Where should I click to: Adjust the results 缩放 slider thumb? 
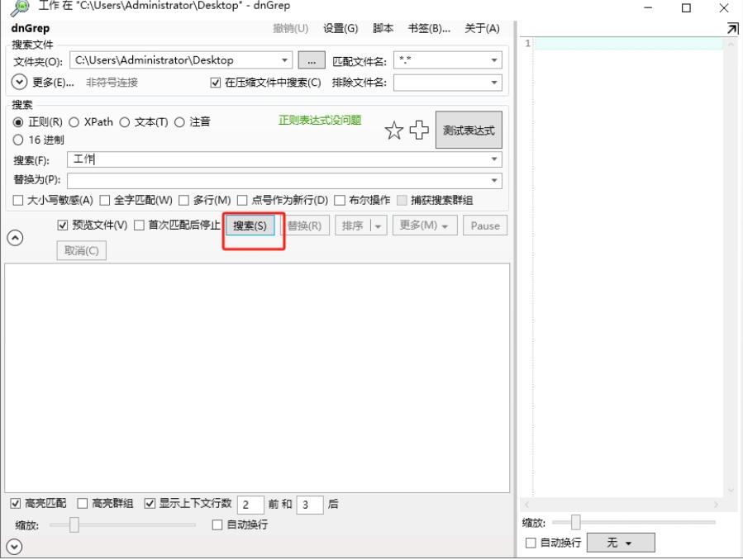tap(74, 525)
